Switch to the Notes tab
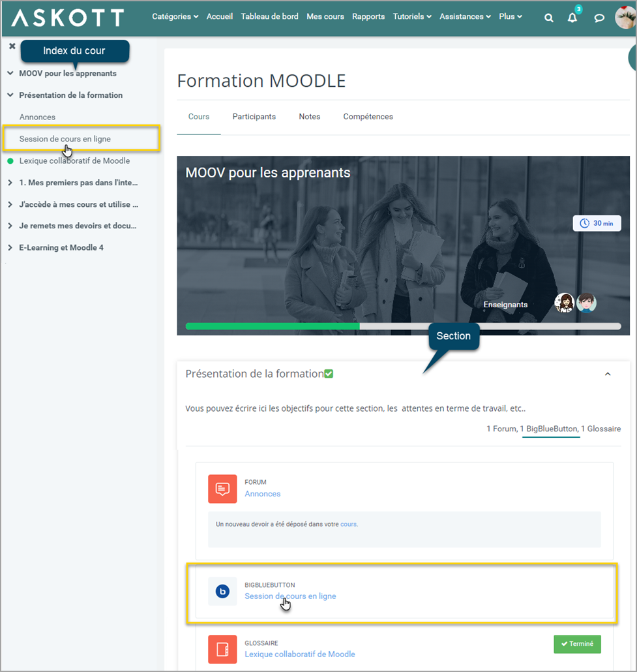This screenshot has height=672, width=637. (309, 117)
